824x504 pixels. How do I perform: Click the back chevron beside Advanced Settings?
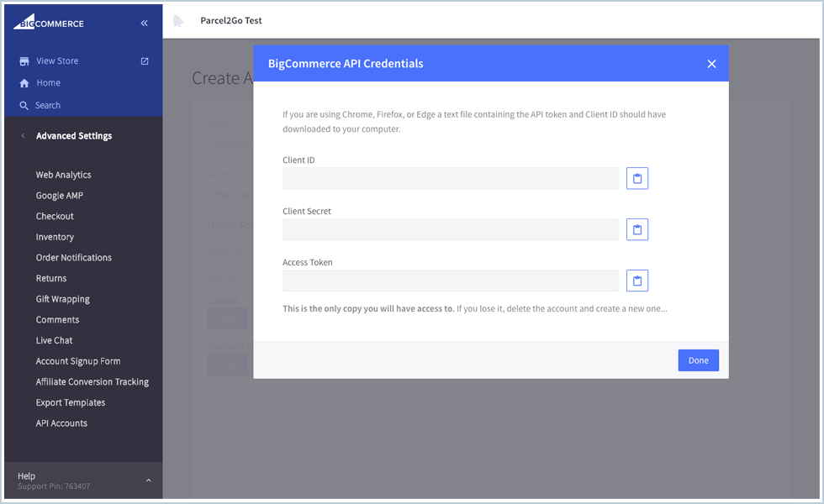[x=22, y=135]
